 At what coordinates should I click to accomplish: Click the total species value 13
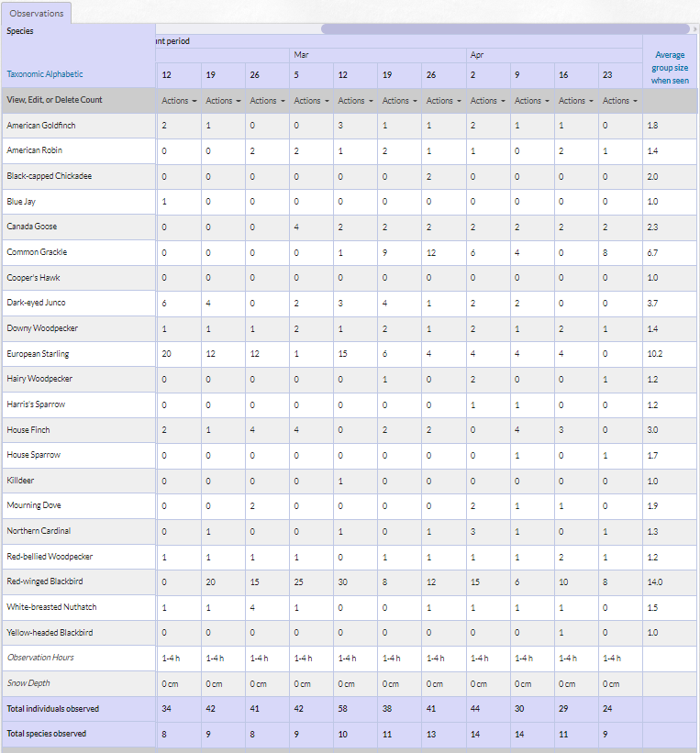click(431, 735)
